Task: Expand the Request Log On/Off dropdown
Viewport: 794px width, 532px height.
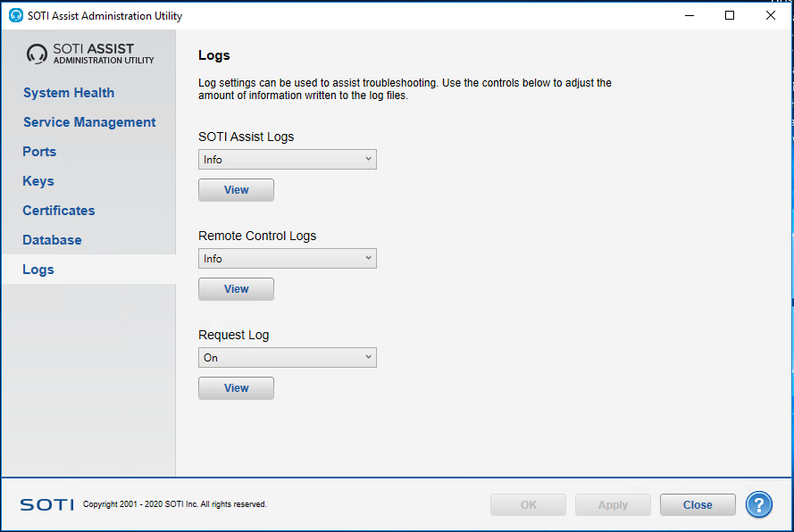Action: 287,358
